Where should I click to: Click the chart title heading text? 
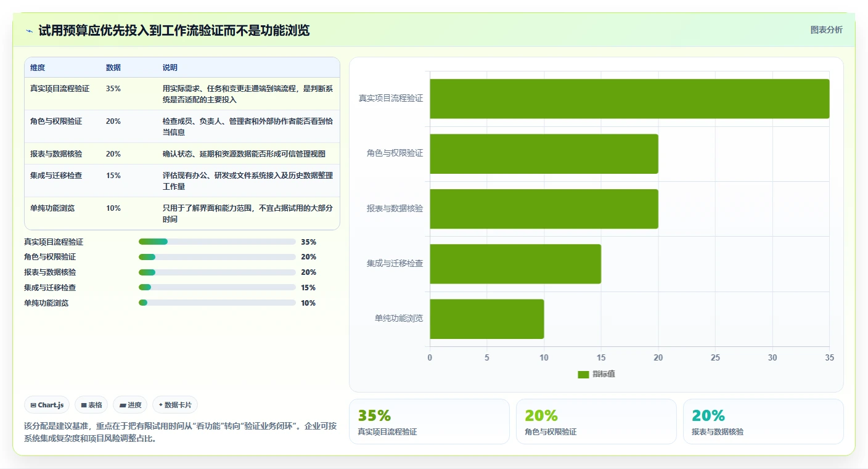click(x=174, y=30)
